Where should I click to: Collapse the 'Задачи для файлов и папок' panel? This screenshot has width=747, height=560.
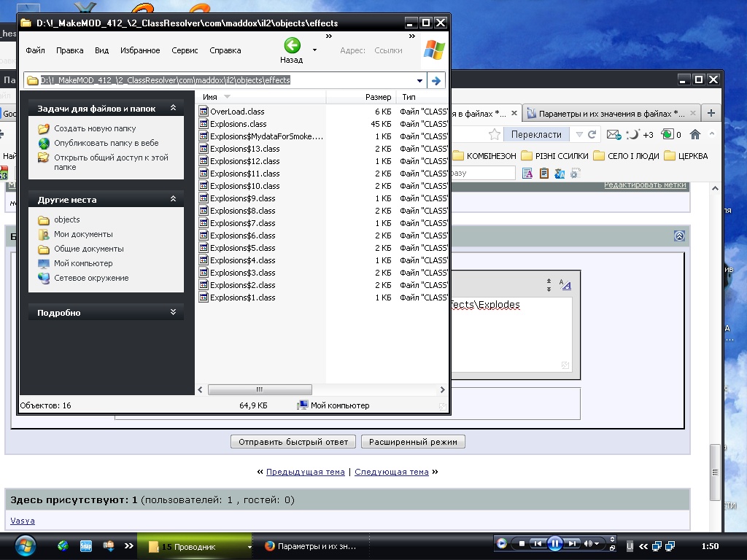[173, 108]
